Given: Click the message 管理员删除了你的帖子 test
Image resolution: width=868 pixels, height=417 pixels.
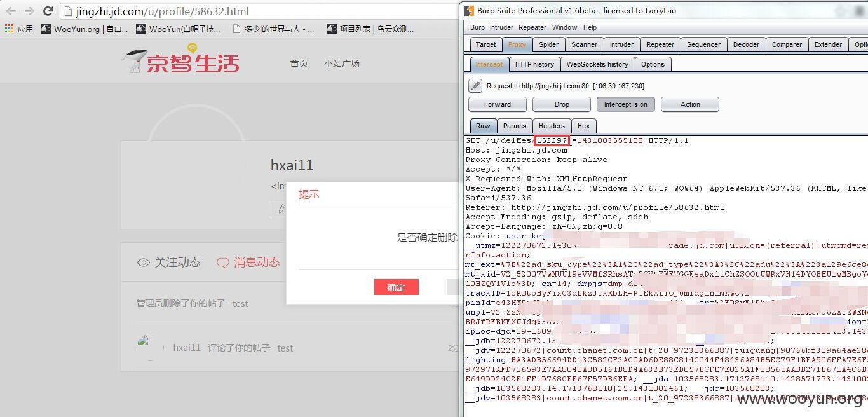Looking at the screenshot, I should coord(193,304).
